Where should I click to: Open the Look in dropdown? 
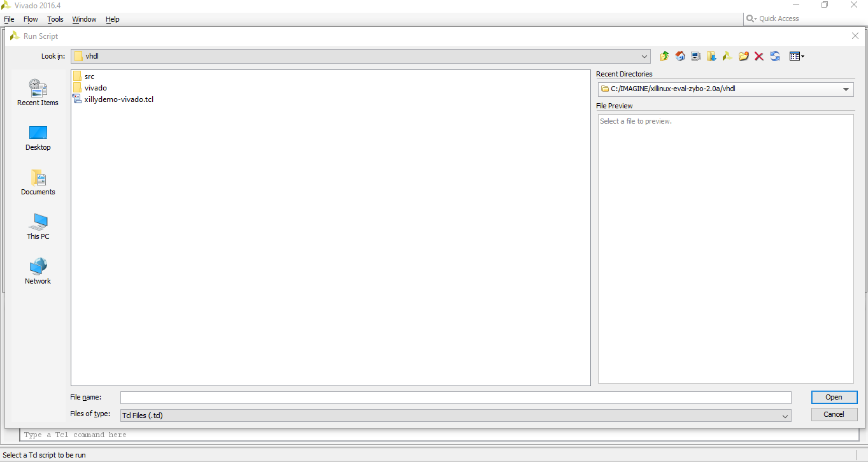coord(644,56)
